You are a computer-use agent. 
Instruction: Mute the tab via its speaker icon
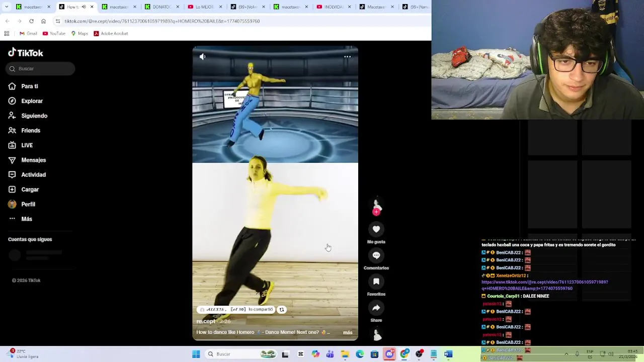pyautogui.click(x=83, y=7)
